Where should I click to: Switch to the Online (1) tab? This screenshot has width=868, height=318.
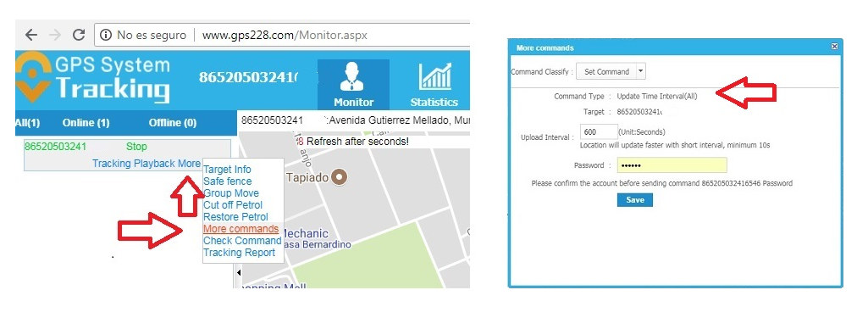[86, 122]
